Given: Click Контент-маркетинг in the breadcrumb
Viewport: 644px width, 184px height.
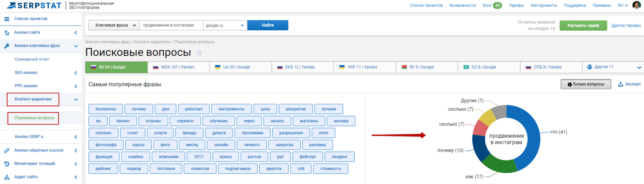Looking at the screenshot, I should [153, 42].
